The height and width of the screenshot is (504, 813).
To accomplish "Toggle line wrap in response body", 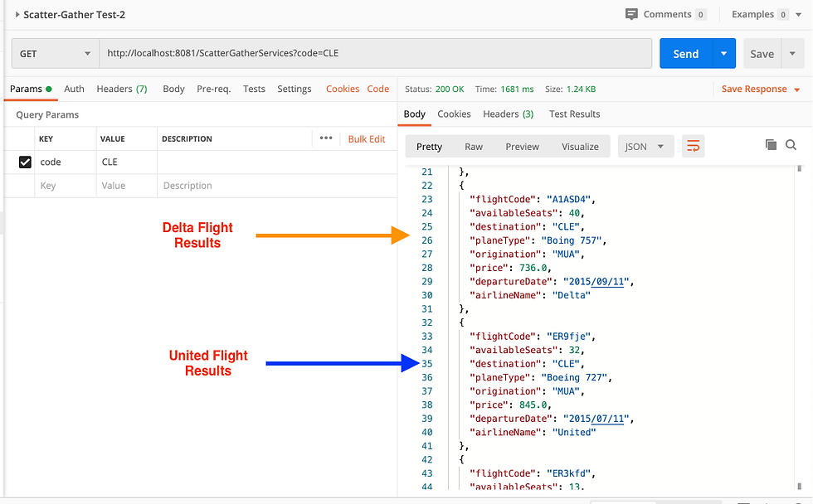I will 694,145.
